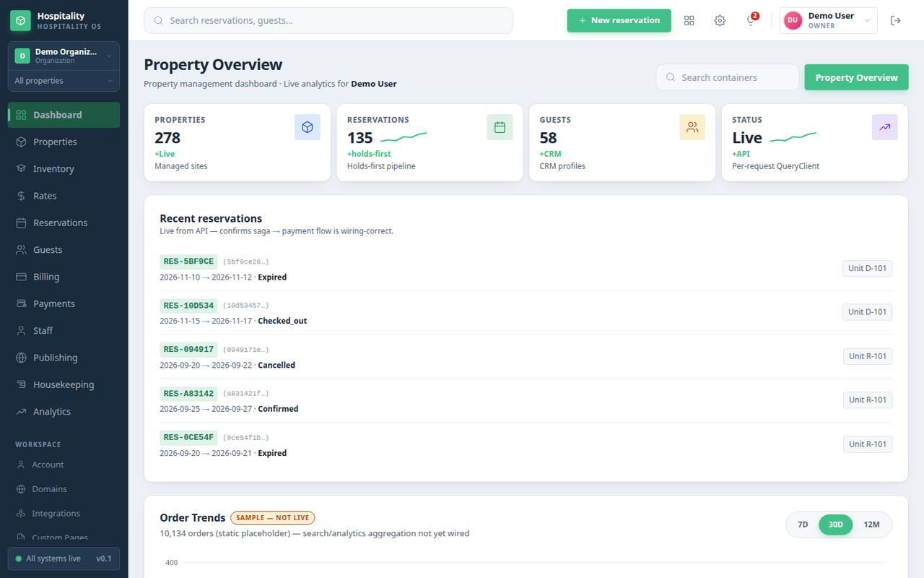Viewport: 924px width, 578px height.
Task: Expand the Demo Organization selector
Action: coord(64,56)
